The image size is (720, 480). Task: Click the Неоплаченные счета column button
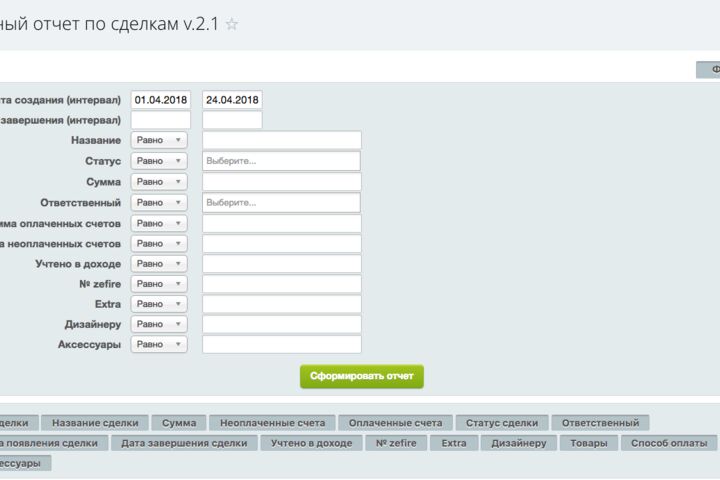pyautogui.click(x=273, y=423)
